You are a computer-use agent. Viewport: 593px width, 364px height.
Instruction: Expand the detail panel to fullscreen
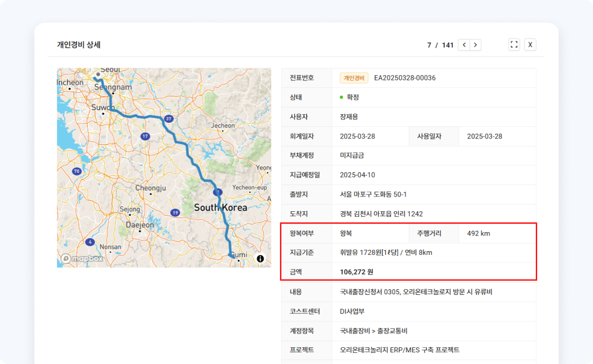tap(514, 44)
